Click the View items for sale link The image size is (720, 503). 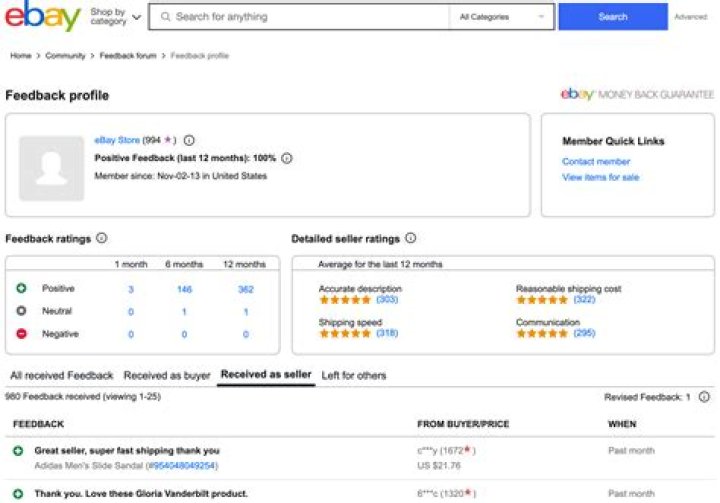600,177
